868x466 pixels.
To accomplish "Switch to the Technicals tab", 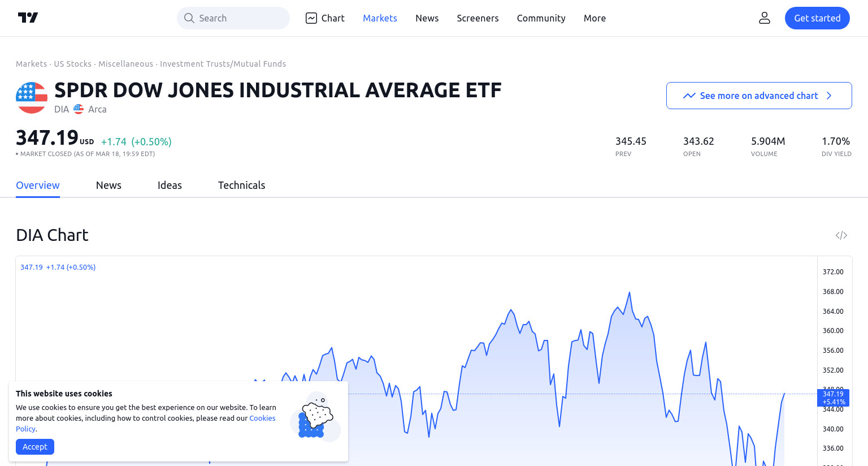I will pos(241,185).
